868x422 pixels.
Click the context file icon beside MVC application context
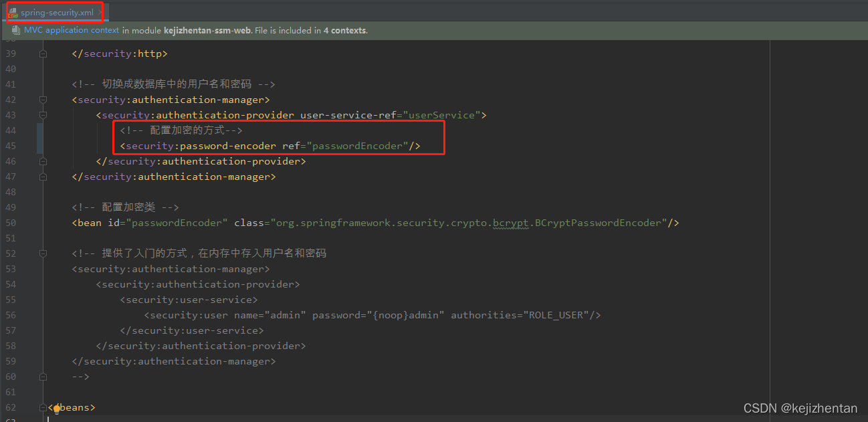click(15, 31)
